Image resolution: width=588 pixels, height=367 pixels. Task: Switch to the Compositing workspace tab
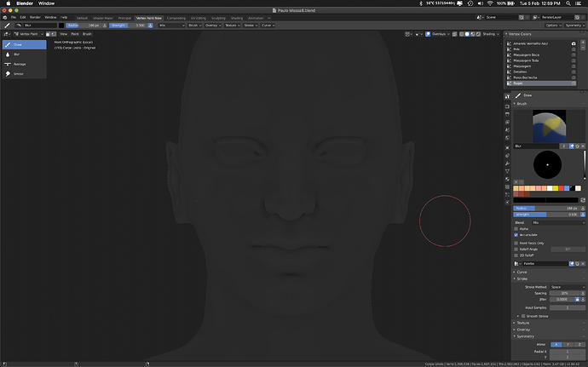176,18
